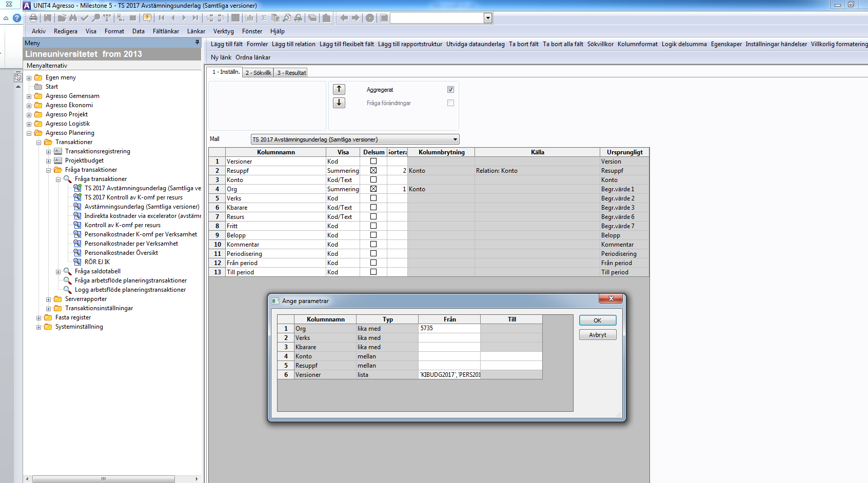Collapse the Transaktioner tree node

coord(39,143)
